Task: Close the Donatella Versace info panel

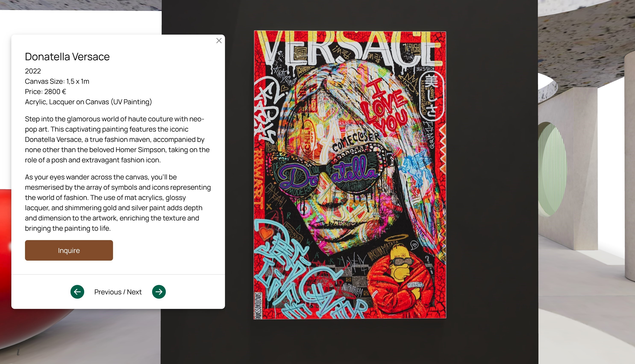Action: (x=219, y=41)
